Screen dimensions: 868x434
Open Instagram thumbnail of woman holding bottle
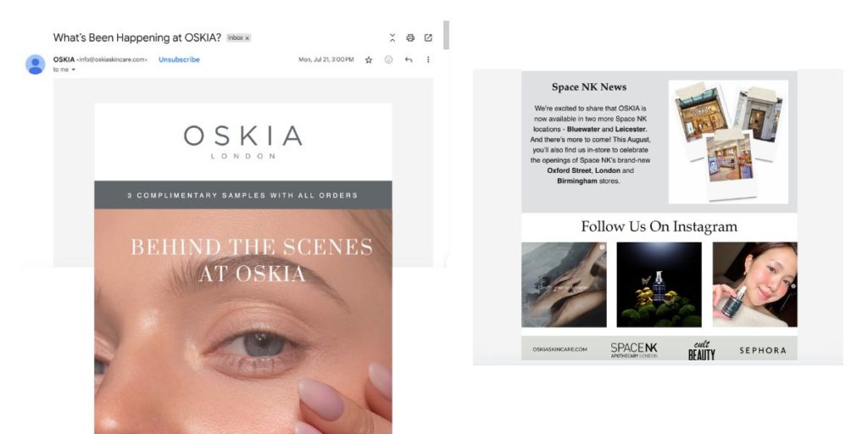point(754,285)
